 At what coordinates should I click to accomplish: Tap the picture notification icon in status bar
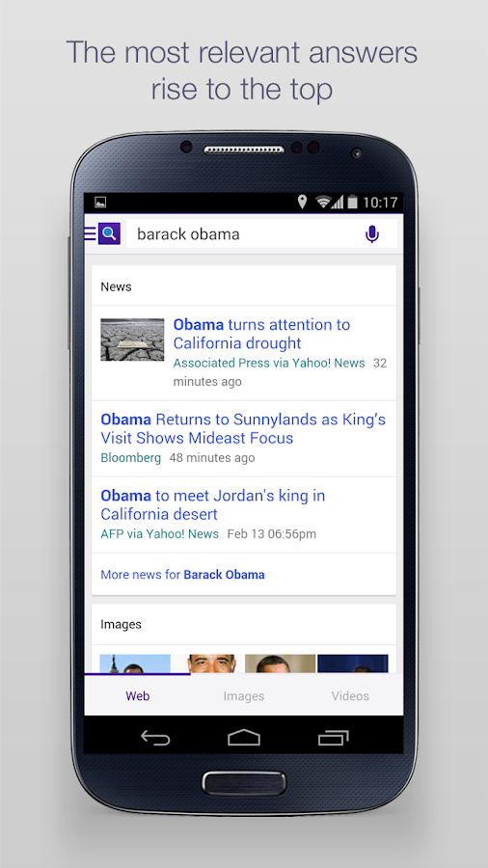(100, 203)
